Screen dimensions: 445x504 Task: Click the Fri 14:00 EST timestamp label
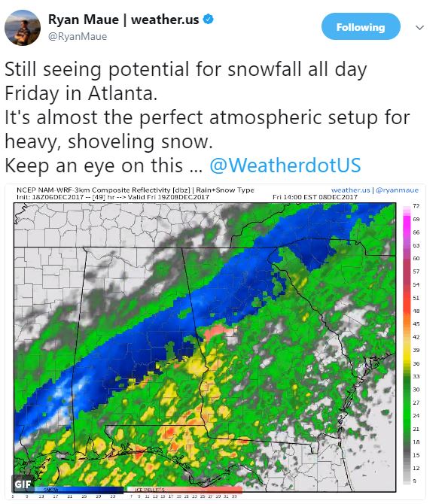coord(315,197)
